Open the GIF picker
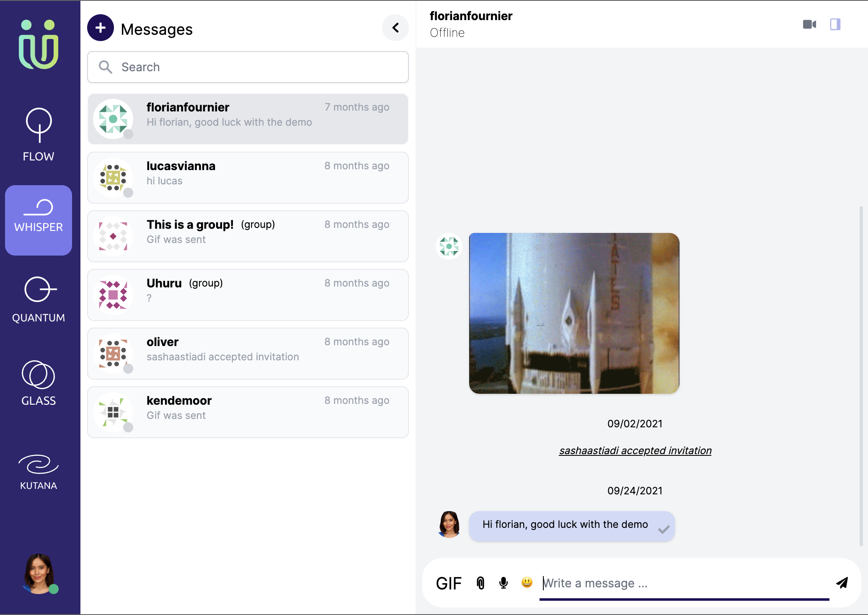The width and height of the screenshot is (868, 615). point(449,583)
